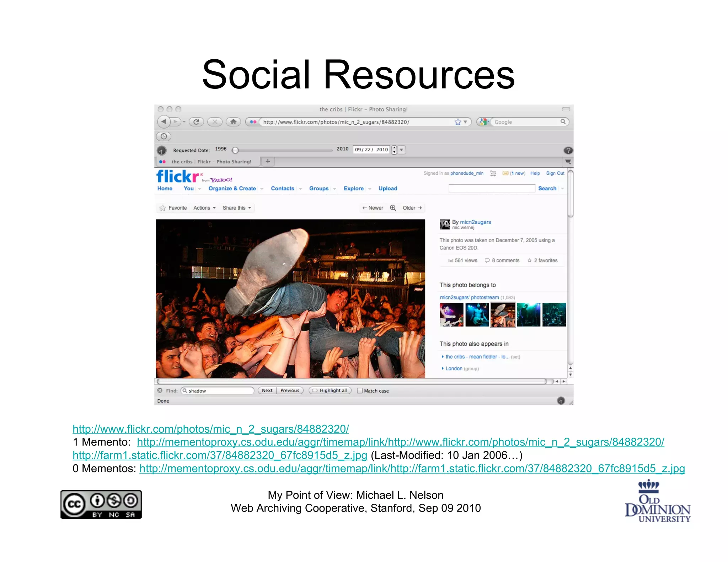Click the date stepper arrows
This screenshot has height=562, width=728.
(x=394, y=150)
